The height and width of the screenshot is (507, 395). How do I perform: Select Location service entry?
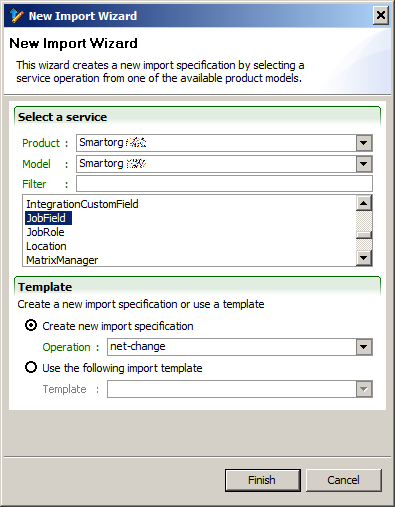(x=46, y=246)
